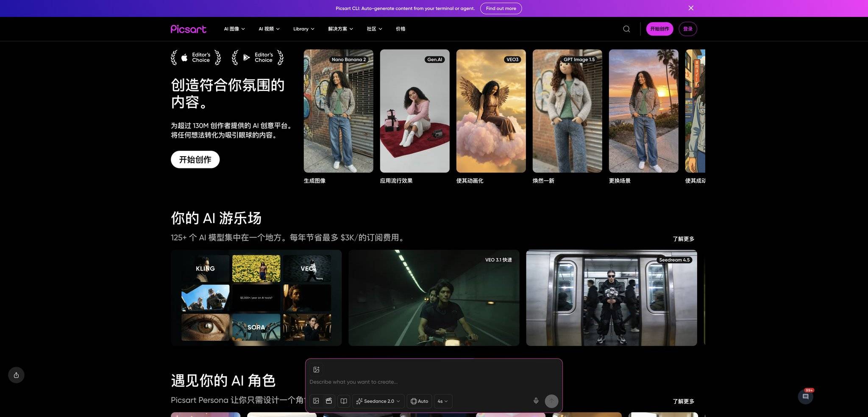Screen dimensions: 868x417
Task: Click the pink 开始创作 button in header
Action: point(659,29)
